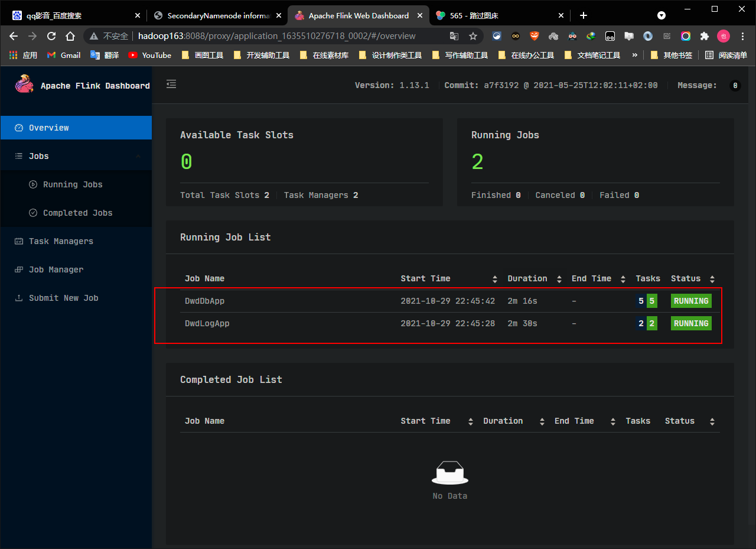Close the Apache Flink Web Dashboard tab
The height and width of the screenshot is (549, 756).
coord(419,16)
